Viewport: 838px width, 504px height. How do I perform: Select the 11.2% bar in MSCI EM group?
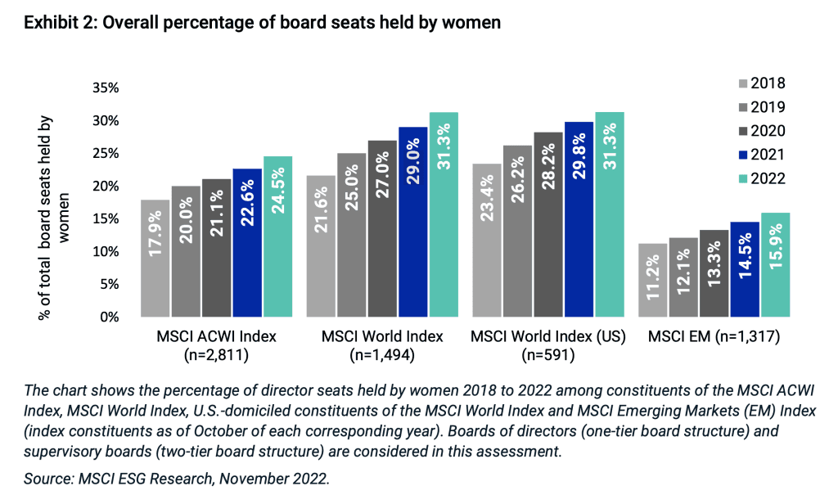pos(653,280)
